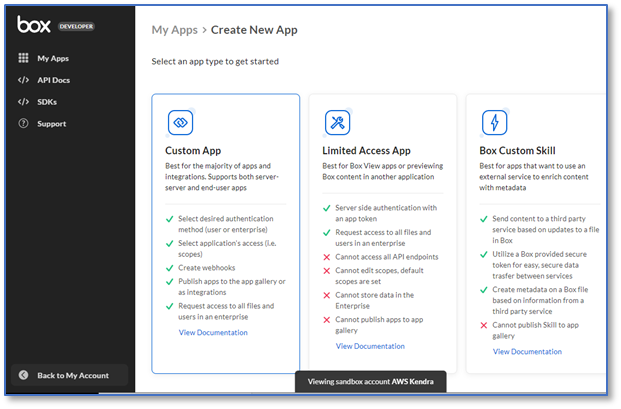The width and height of the screenshot is (621, 409).
Task: Click the DEVELOPER badge next to the logo
Action: click(76, 27)
